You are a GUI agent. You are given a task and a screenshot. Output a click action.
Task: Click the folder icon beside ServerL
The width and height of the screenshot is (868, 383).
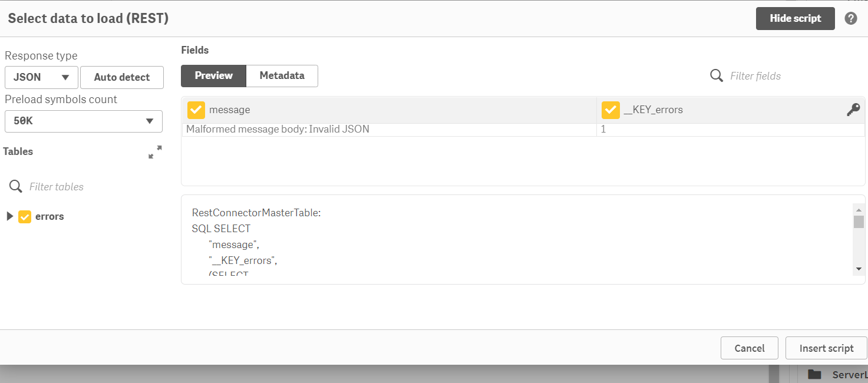tap(814, 374)
